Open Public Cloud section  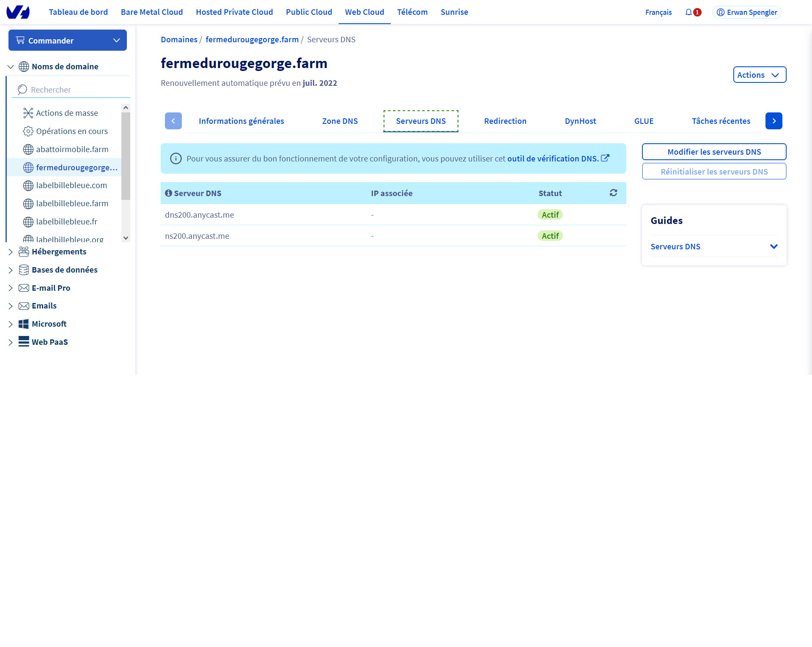pos(309,12)
